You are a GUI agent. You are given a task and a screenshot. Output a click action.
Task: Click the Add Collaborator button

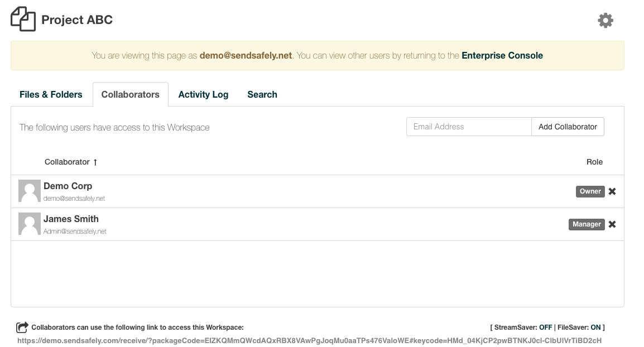pos(568,127)
